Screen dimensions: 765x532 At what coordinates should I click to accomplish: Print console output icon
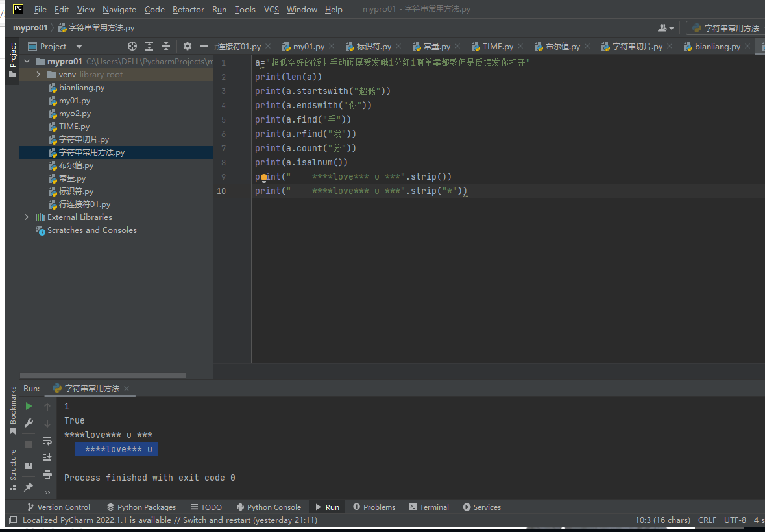click(x=47, y=474)
